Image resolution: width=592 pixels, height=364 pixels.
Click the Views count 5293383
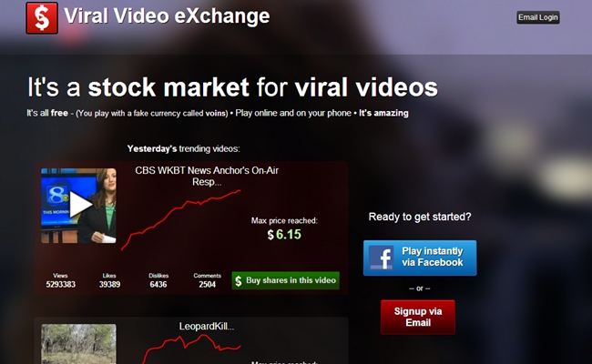point(60,285)
